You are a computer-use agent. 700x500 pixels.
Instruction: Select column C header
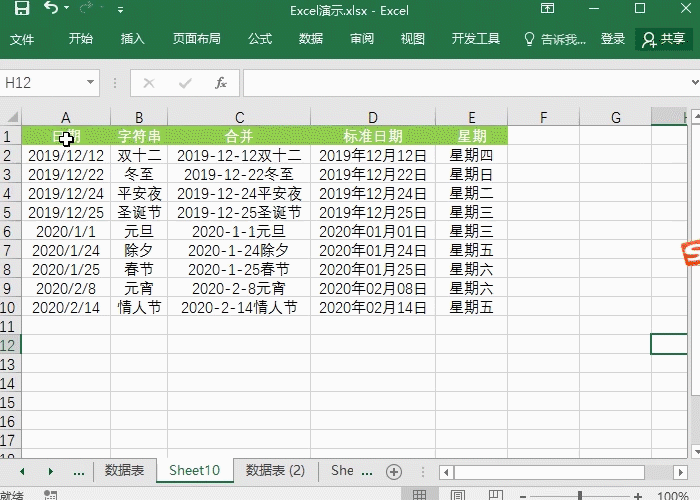coord(239,117)
